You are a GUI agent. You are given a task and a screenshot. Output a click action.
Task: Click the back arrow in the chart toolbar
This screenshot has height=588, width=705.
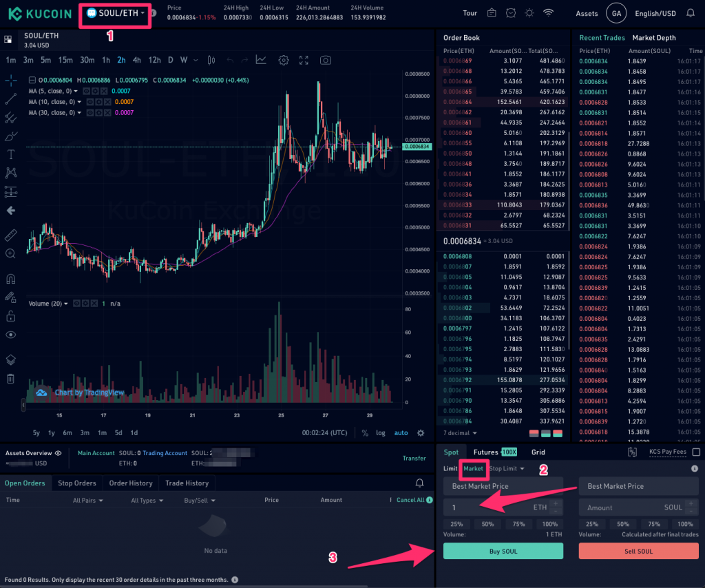click(11, 211)
